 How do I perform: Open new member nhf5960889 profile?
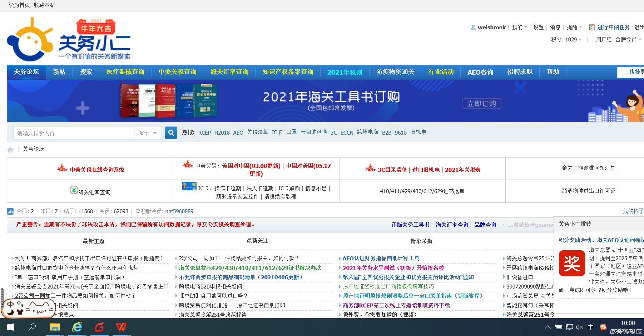(179, 211)
